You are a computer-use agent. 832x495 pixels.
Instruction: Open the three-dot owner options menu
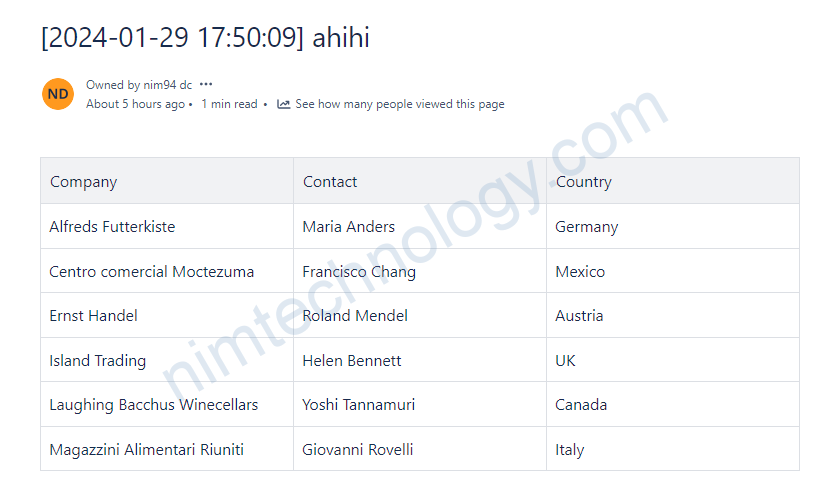coord(206,85)
